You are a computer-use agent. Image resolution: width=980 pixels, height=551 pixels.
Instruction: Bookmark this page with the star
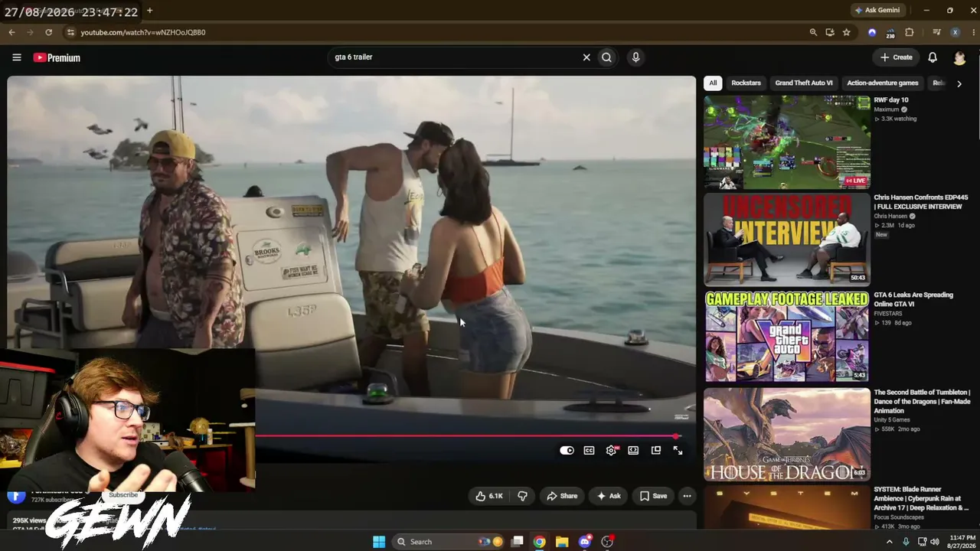click(846, 32)
